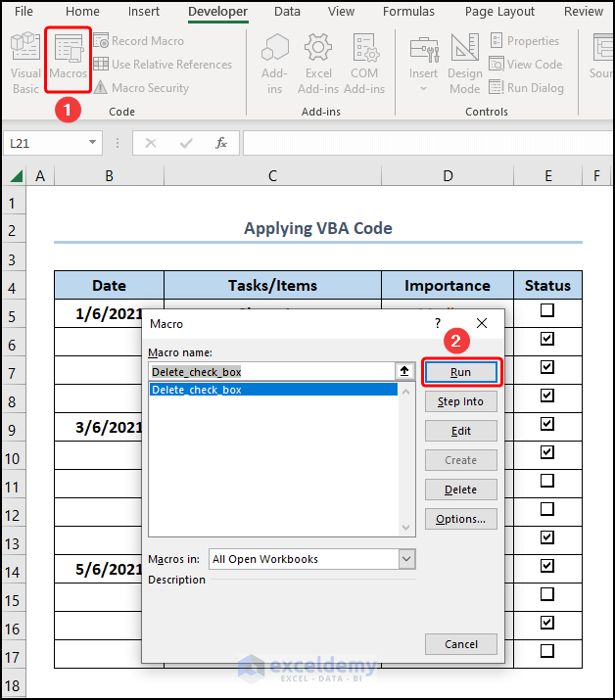The image size is (615, 700).
Task: Toggle the Status checkbox in row 5
Action: [x=547, y=310]
